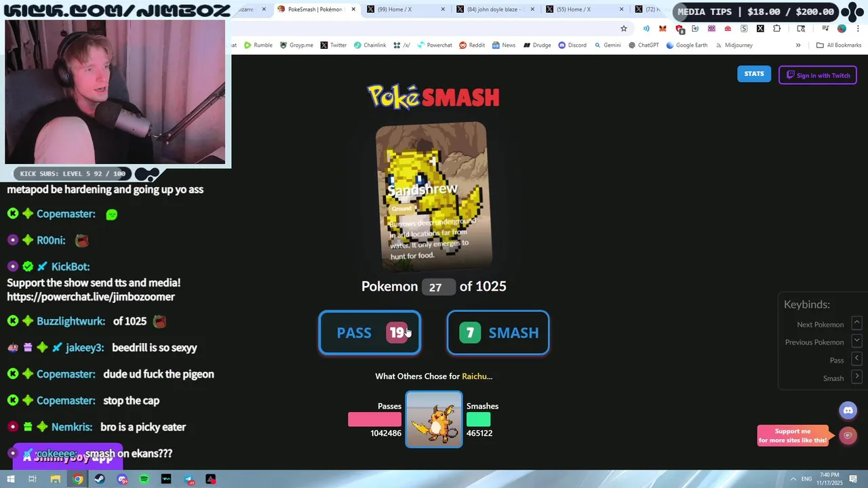Viewport: 868px width, 488px height.
Task: Click the PokeSMASH logo
Action: 433,97
